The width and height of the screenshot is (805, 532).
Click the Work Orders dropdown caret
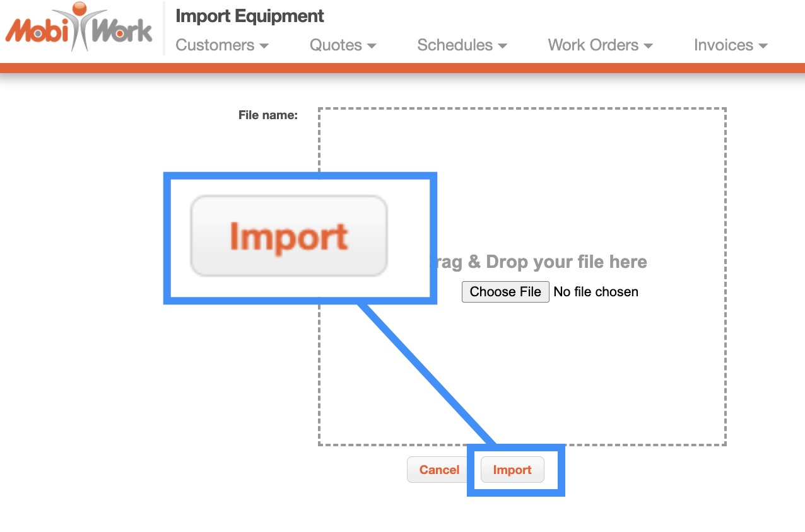(x=648, y=46)
